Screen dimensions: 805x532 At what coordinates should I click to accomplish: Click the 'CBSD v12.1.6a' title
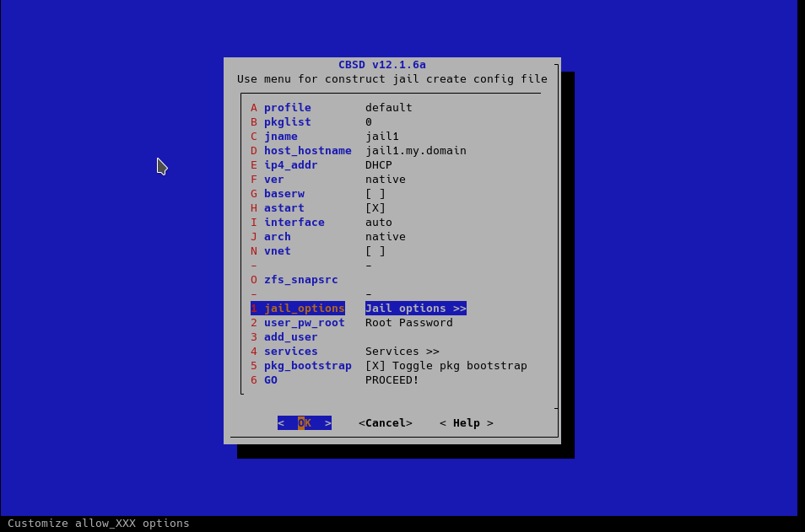(382, 65)
